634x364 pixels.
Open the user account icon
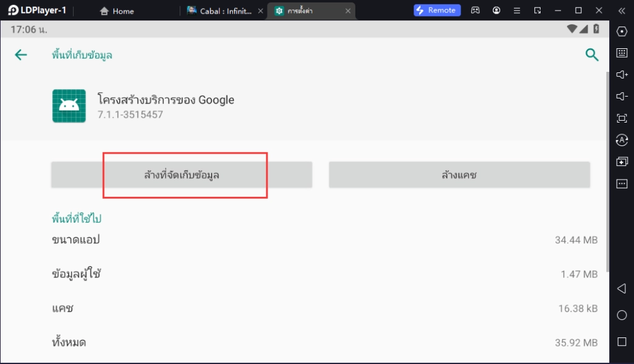tap(497, 11)
